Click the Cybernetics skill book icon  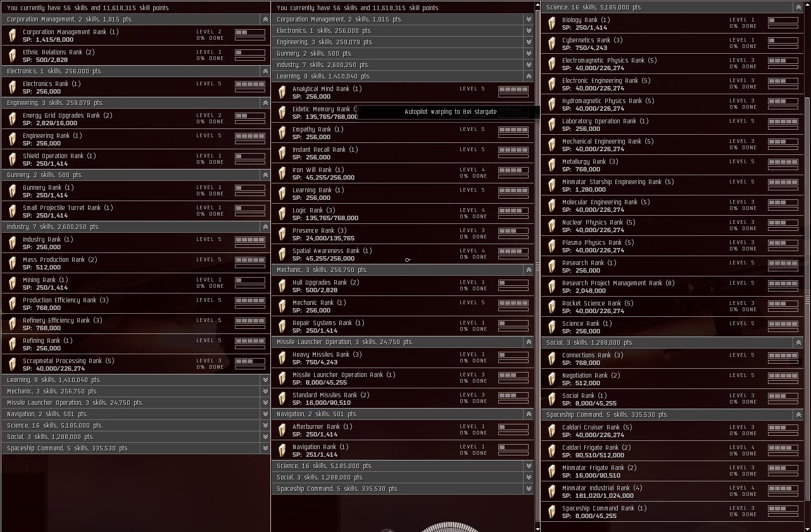551,44
